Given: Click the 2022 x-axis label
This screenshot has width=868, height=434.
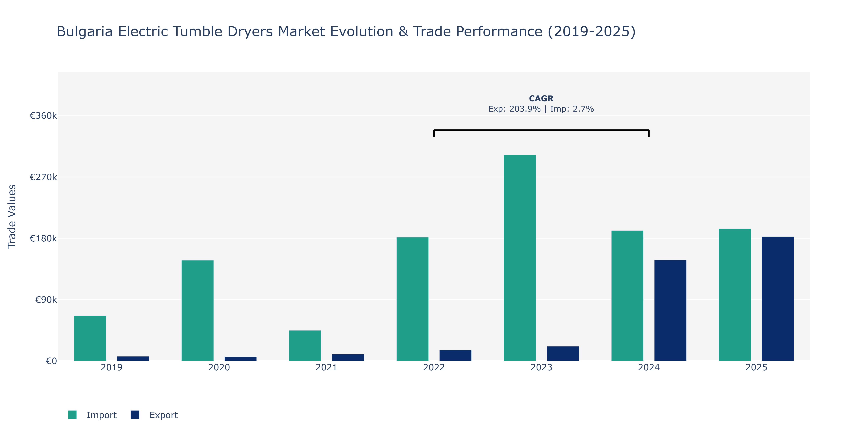Looking at the screenshot, I should click(x=434, y=368).
